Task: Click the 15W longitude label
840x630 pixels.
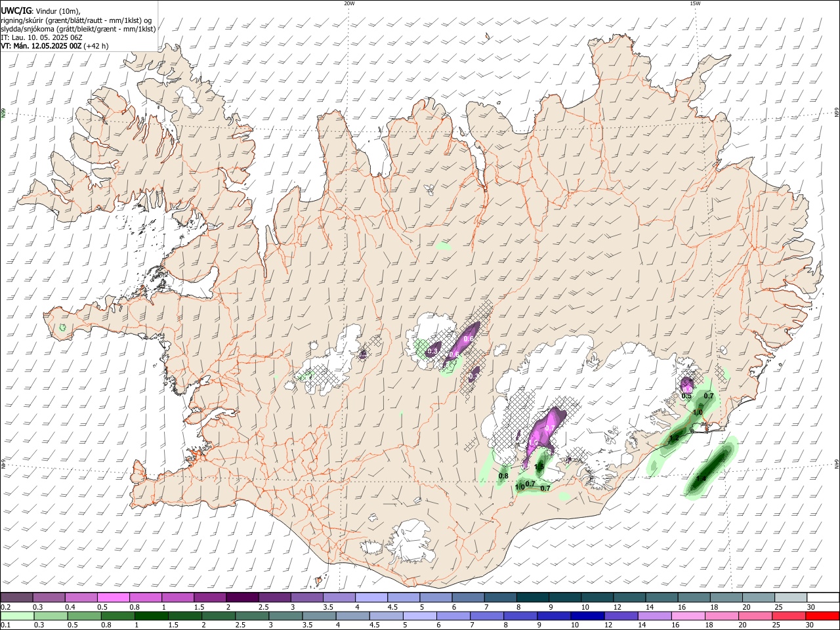Action: pos(694,3)
